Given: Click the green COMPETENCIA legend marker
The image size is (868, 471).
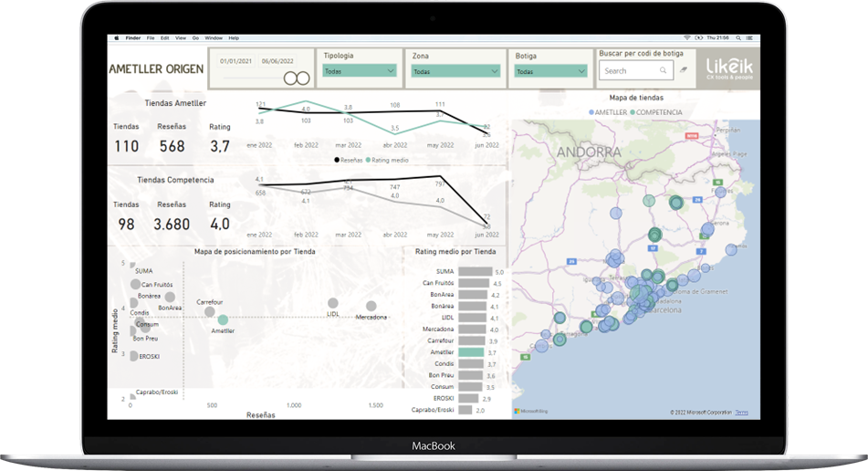Looking at the screenshot, I should tap(633, 112).
